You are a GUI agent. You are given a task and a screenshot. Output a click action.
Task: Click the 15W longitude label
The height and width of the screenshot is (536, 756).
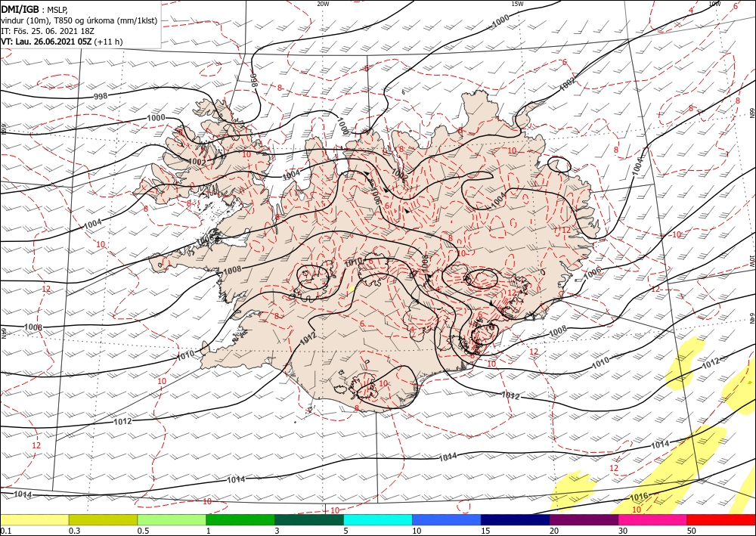[517, 3]
